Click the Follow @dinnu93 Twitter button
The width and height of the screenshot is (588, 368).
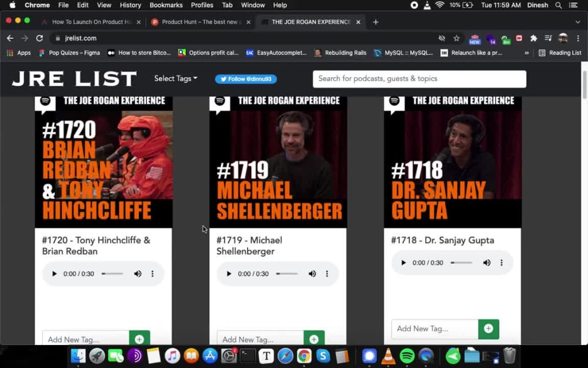[x=246, y=79]
